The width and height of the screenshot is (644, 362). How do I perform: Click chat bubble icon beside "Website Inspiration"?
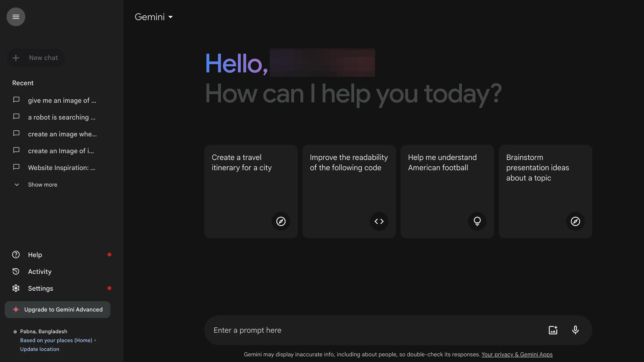16,167
